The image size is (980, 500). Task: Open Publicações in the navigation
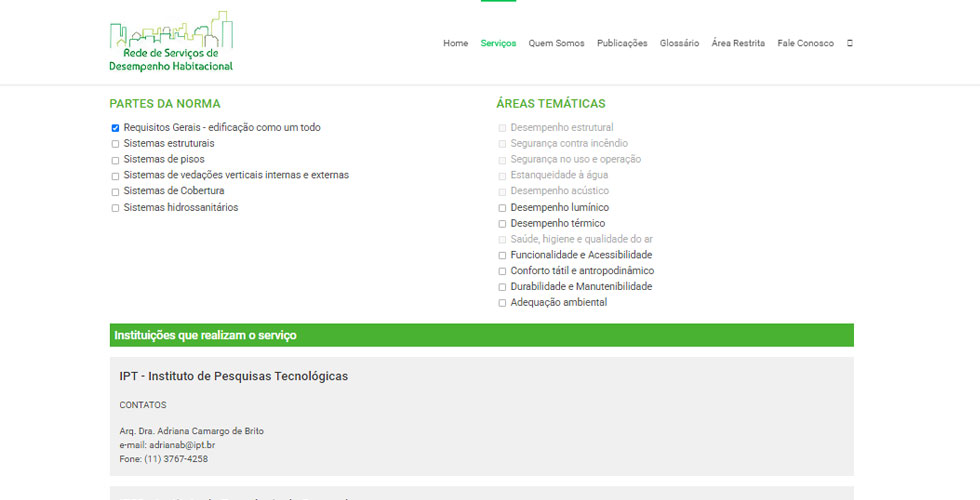pyautogui.click(x=622, y=43)
